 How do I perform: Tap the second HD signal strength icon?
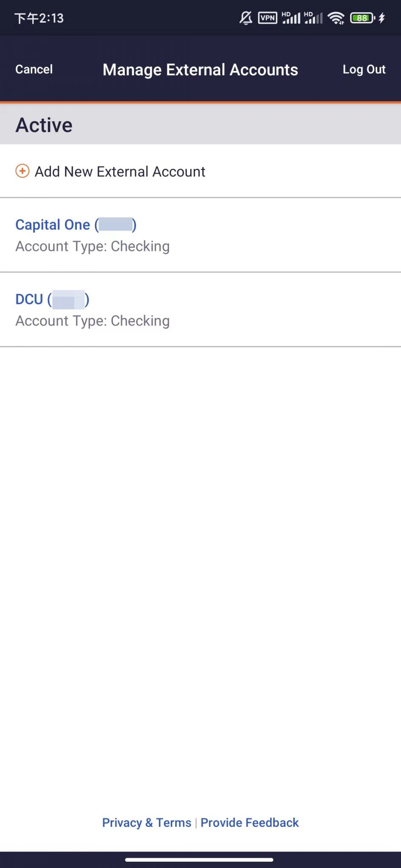point(314,18)
